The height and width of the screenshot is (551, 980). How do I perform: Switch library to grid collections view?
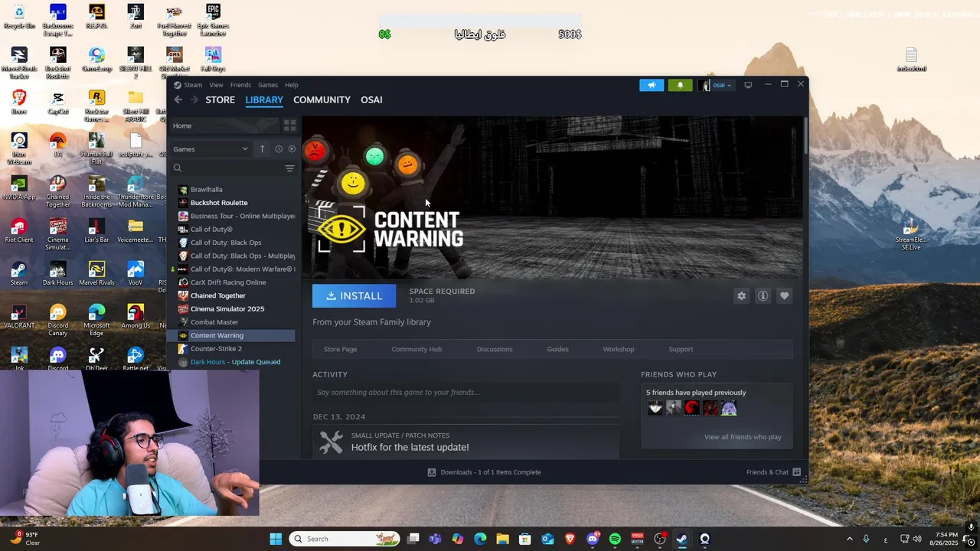tap(289, 126)
